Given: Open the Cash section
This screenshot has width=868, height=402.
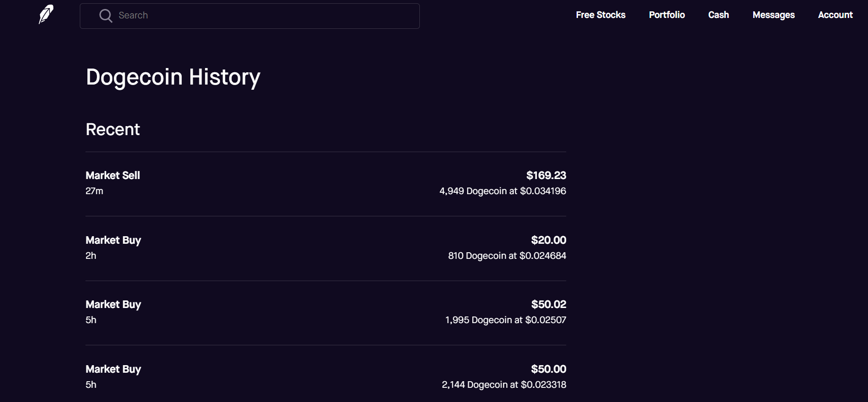Looking at the screenshot, I should [718, 15].
